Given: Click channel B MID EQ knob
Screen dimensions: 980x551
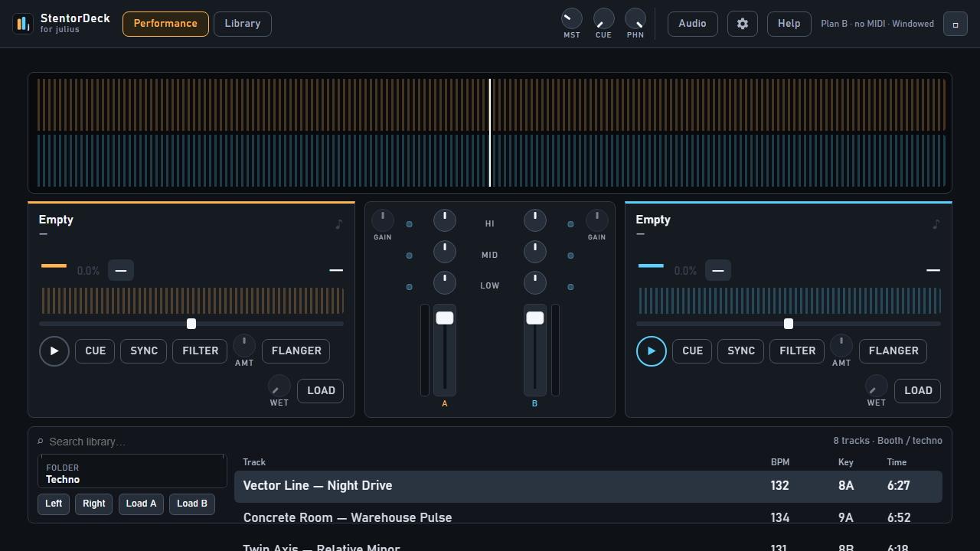Looking at the screenshot, I should [535, 252].
